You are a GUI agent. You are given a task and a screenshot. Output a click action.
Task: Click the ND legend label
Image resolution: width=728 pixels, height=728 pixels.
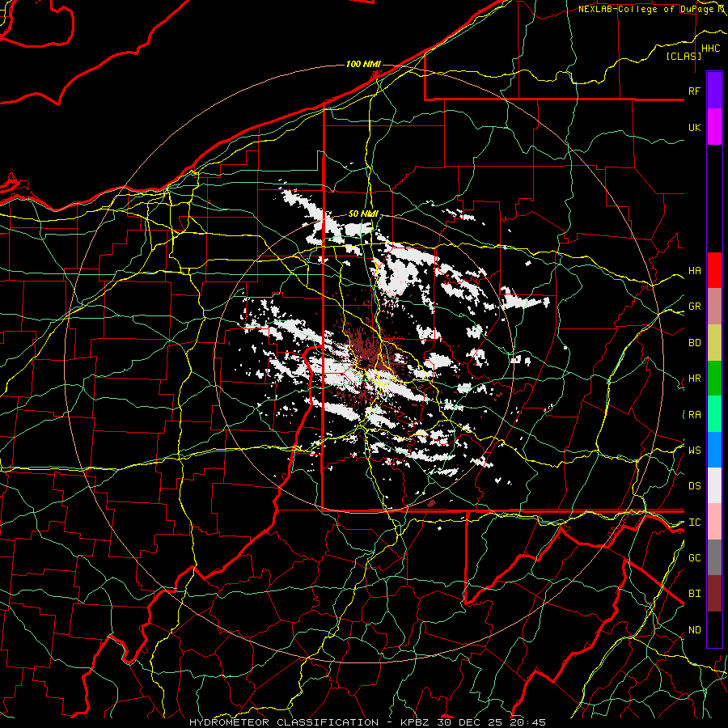pos(694,630)
